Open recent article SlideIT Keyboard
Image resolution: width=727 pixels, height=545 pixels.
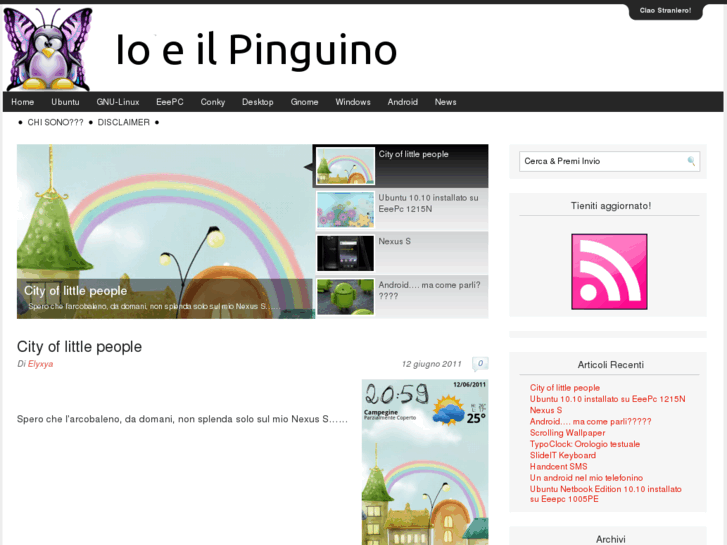[x=563, y=455]
